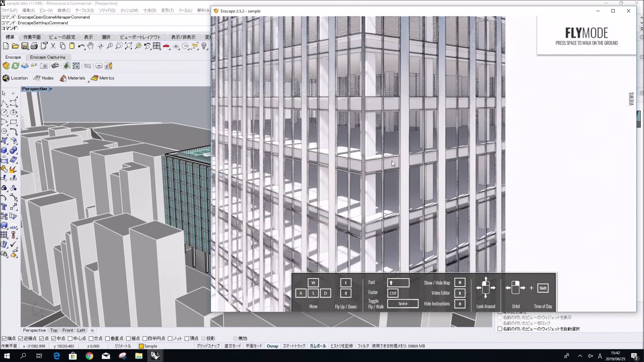Open the VIEWS side panel in Enscape
This screenshot has width=644, height=362.
coord(631,99)
